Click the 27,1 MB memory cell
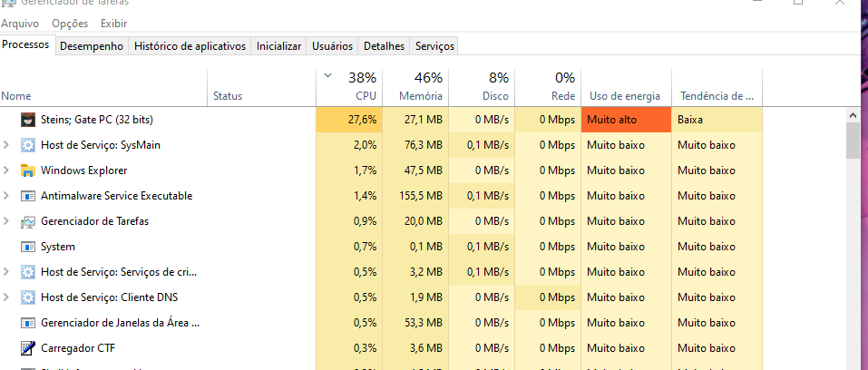 415,119
